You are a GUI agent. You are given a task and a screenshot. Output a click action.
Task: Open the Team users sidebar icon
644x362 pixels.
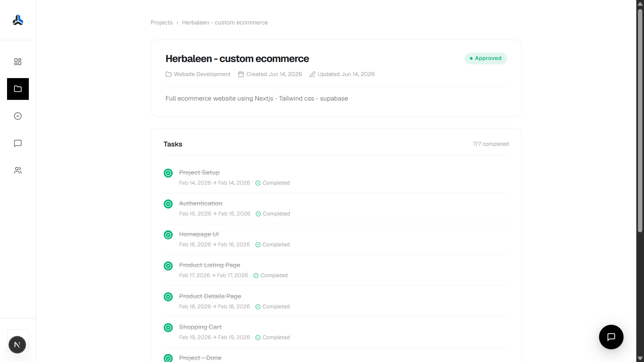click(x=18, y=171)
